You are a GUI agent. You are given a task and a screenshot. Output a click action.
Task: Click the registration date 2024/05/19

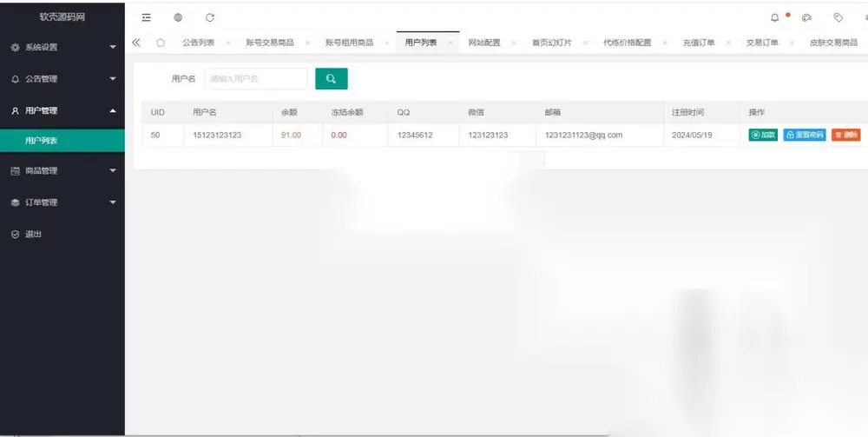click(x=692, y=135)
